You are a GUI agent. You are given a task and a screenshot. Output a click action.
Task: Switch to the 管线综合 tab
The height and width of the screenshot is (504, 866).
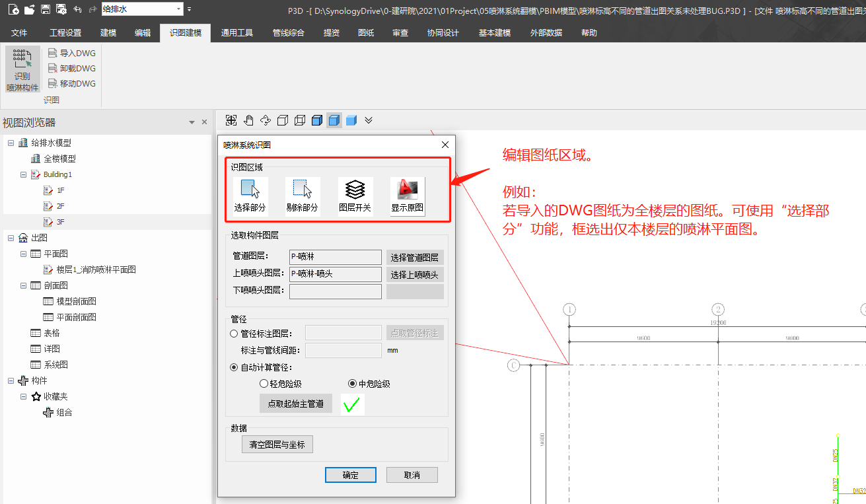[x=288, y=32]
